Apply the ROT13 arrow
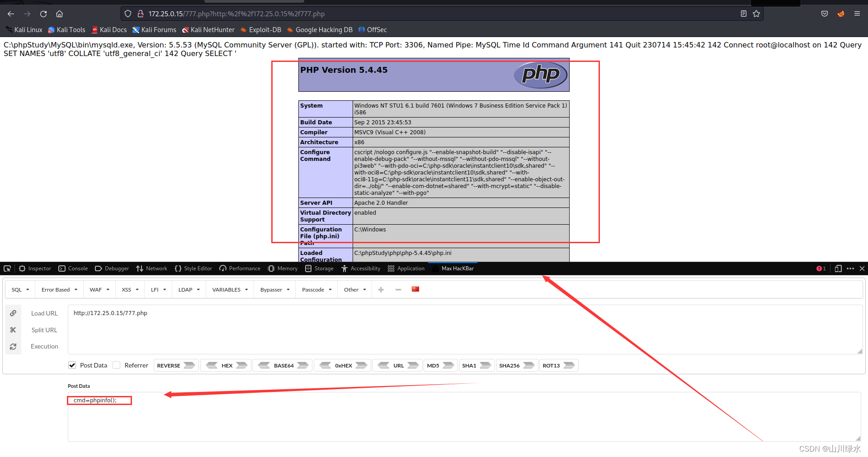Screen dimensions: 868x457 [569, 365]
